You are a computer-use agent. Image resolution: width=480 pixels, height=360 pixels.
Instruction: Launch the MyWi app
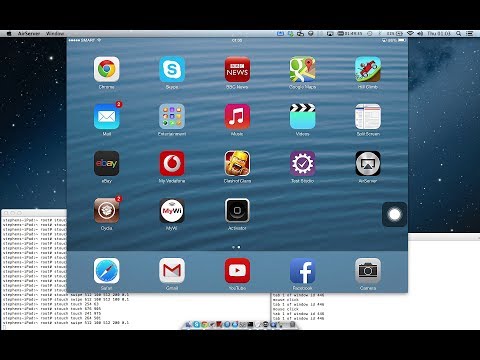tap(172, 210)
